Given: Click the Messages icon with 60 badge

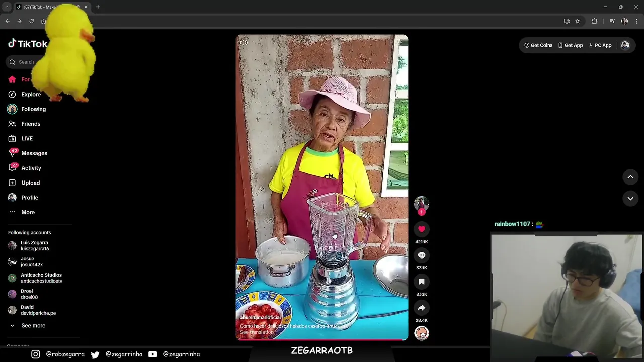Looking at the screenshot, I should [x=12, y=153].
